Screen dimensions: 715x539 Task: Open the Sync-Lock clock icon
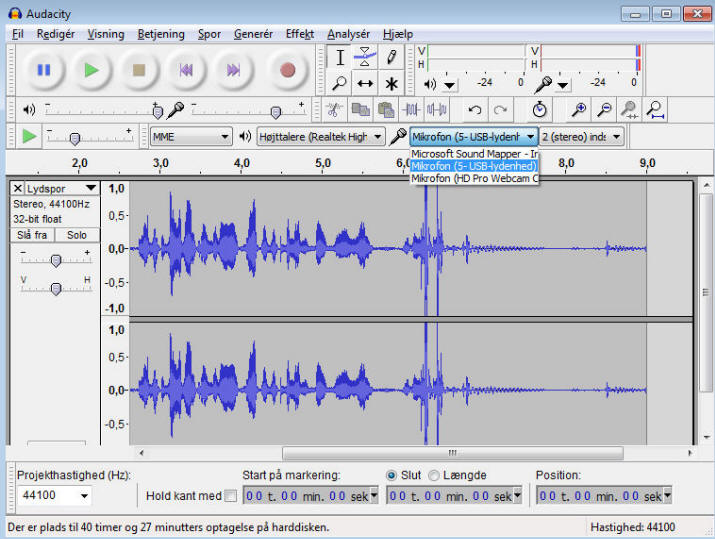click(539, 110)
